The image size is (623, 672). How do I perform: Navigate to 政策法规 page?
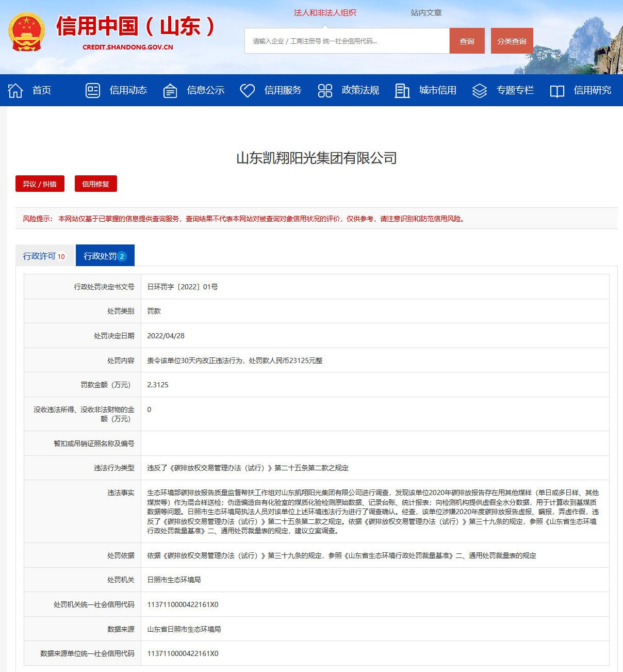(360, 90)
